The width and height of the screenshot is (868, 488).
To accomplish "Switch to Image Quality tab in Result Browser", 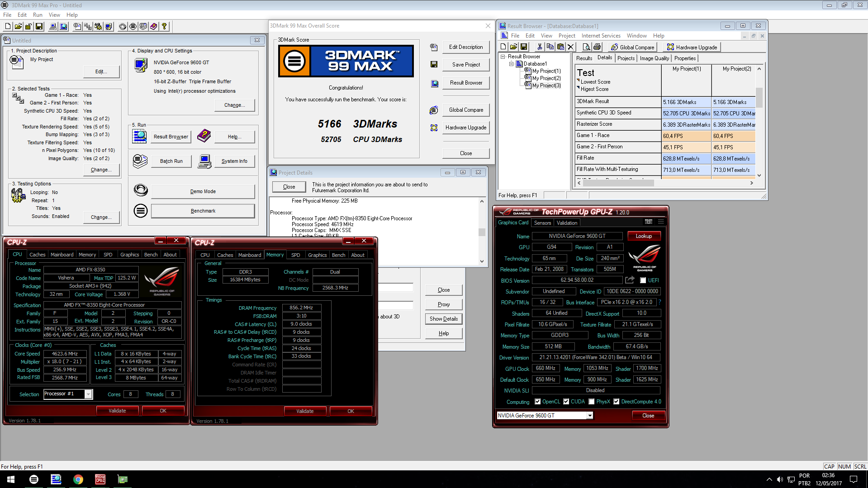I will point(654,58).
